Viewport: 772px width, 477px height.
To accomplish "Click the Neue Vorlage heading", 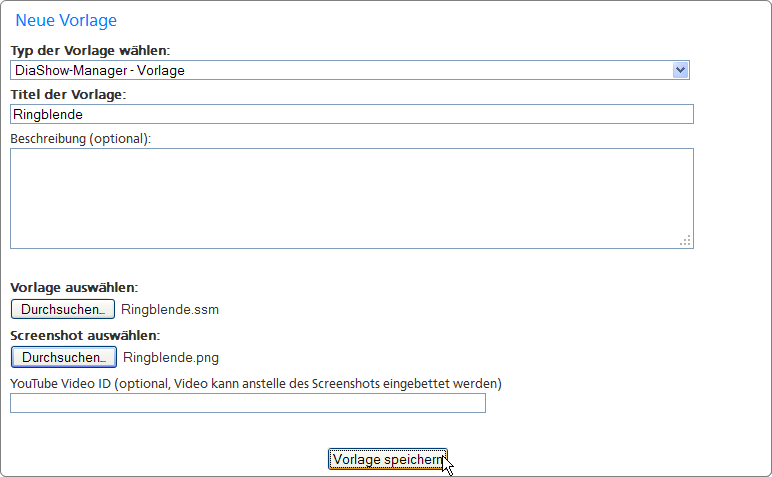I will pos(66,20).
